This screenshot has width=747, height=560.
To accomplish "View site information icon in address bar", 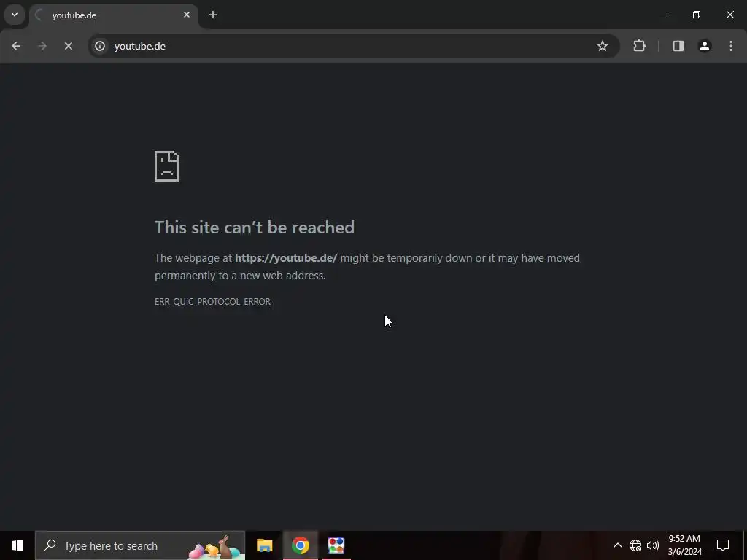I will [x=100, y=46].
